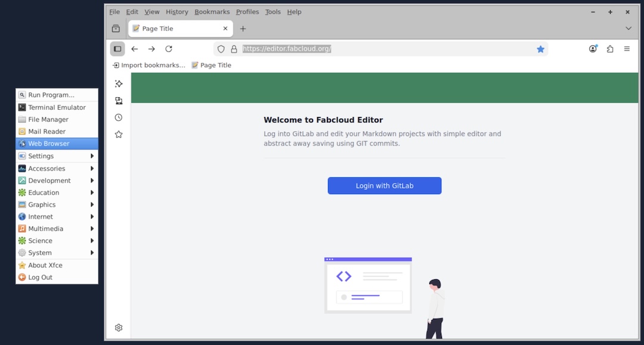644x345 pixels.
Task: Select Terminal Emulator from the menu
Action: tap(57, 107)
